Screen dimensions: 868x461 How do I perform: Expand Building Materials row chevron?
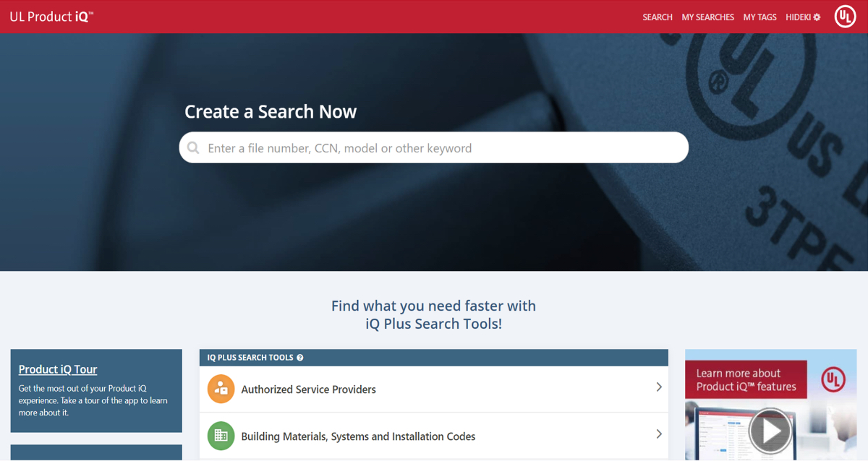click(x=659, y=434)
